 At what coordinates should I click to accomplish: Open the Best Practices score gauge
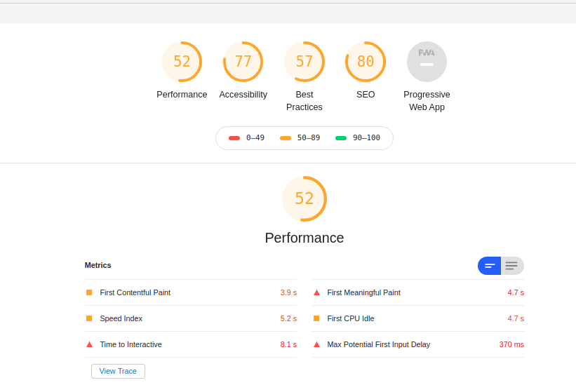pyautogui.click(x=304, y=62)
